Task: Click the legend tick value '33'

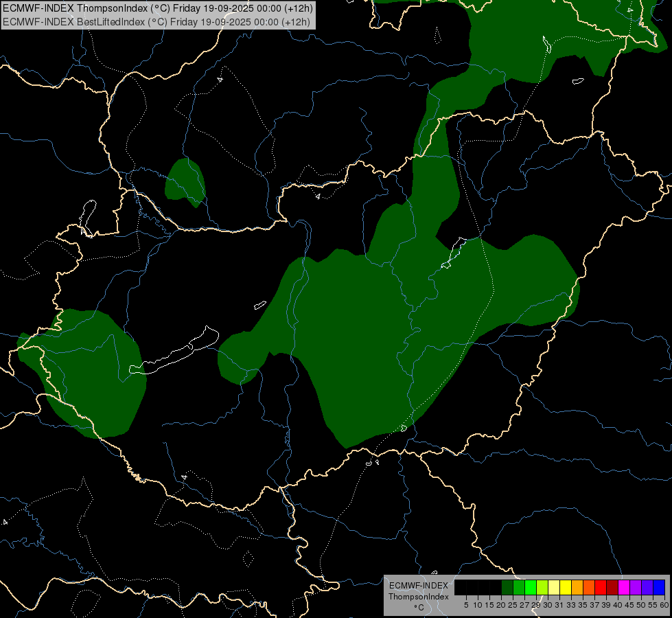Action: coord(571,605)
